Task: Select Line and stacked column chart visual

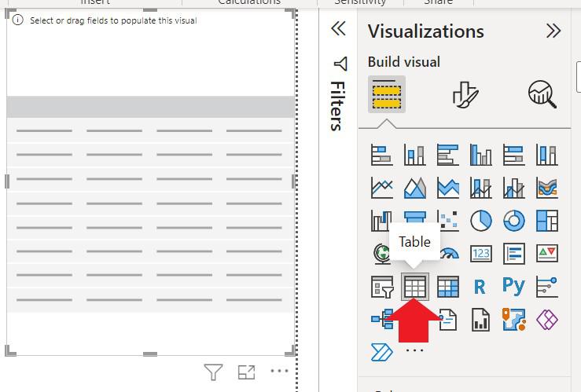Action: click(480, 187)
